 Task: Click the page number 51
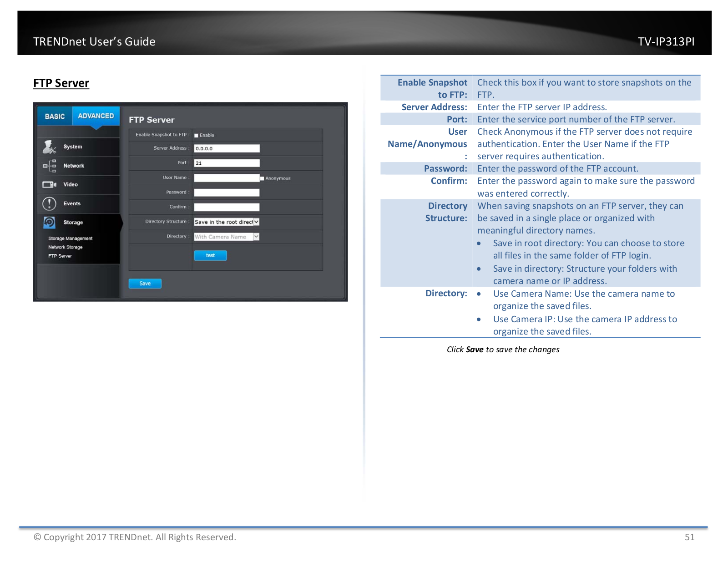tap(689, 537)
